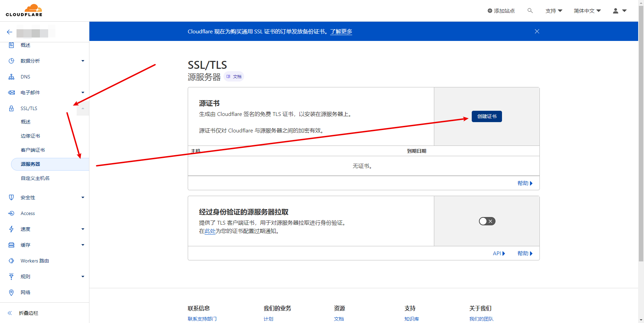Image resolution: width=644 pixels, height=323 pixels.
Task: Click the API link in origin pulls card
Action: click(499, 254)
